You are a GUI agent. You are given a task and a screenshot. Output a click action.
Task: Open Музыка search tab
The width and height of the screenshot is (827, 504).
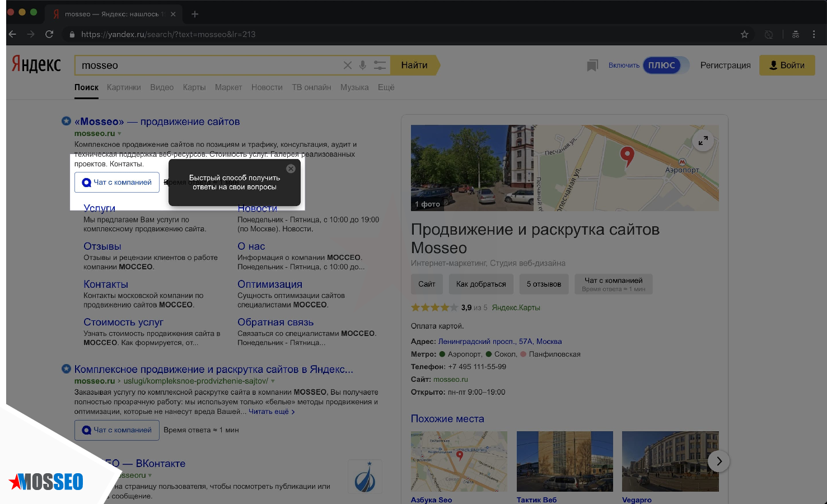point(354,87)
